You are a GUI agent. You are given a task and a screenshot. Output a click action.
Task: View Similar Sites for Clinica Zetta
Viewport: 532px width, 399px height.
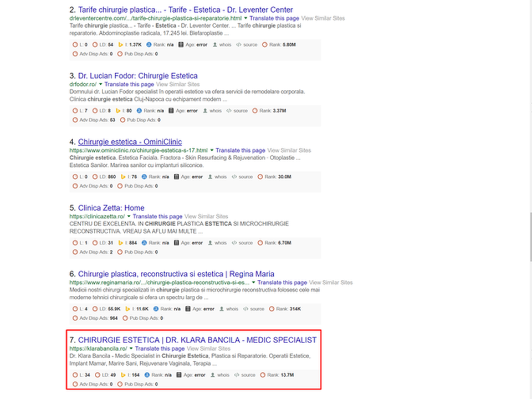click(206, 217)
